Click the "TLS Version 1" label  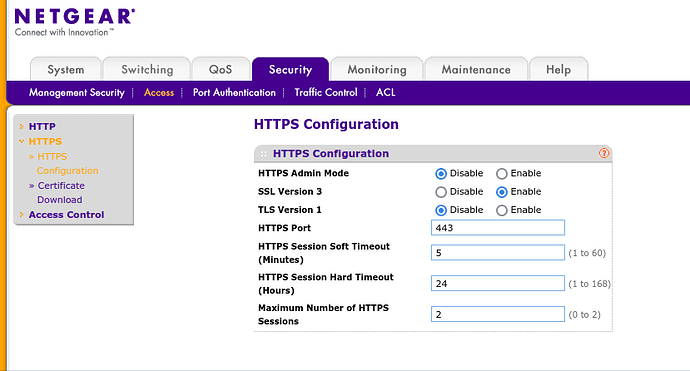[290, 210]
